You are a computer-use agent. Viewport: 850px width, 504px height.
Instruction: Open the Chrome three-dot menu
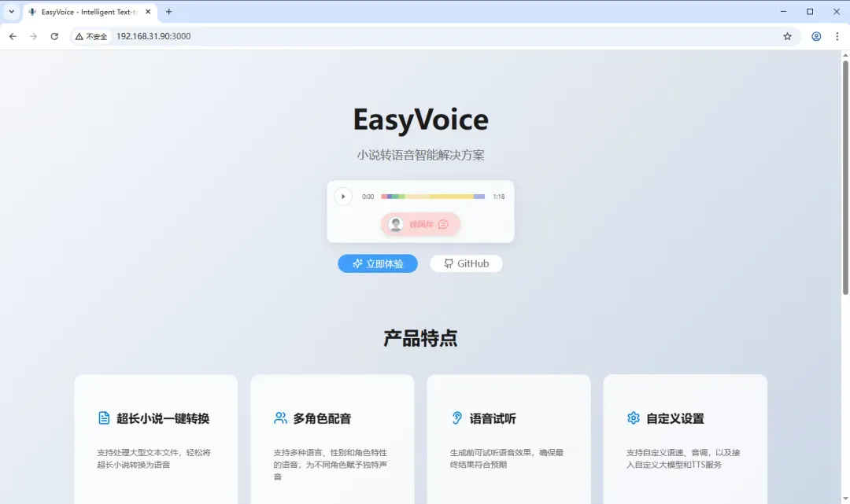point(837,36)
